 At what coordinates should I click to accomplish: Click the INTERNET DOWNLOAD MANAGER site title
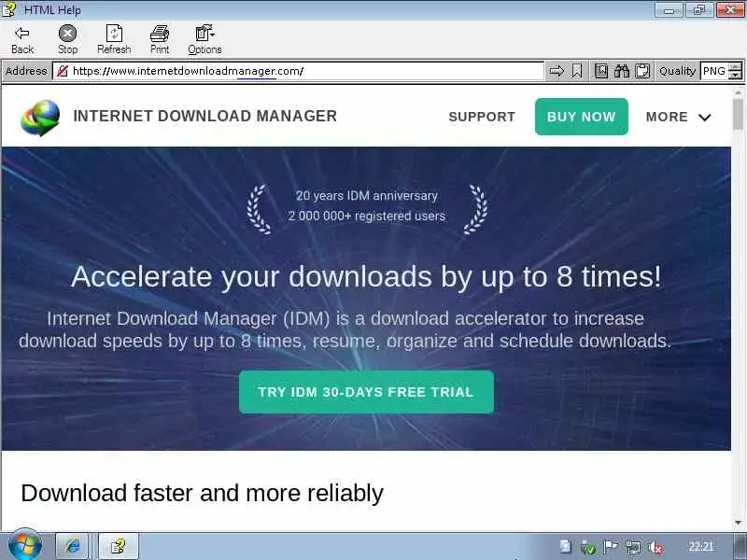[205, 116]
